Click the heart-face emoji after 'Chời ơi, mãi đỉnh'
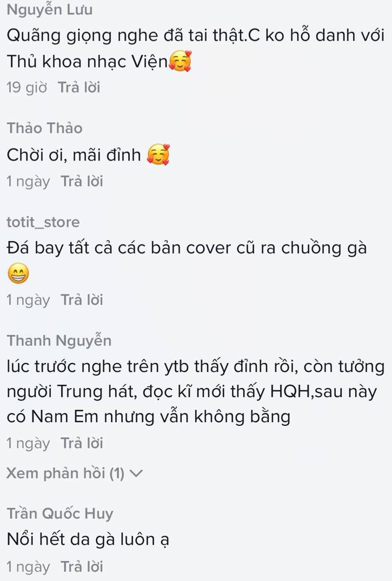The height and width of the screenshot is (581, 392). click(x=158, y=155)
